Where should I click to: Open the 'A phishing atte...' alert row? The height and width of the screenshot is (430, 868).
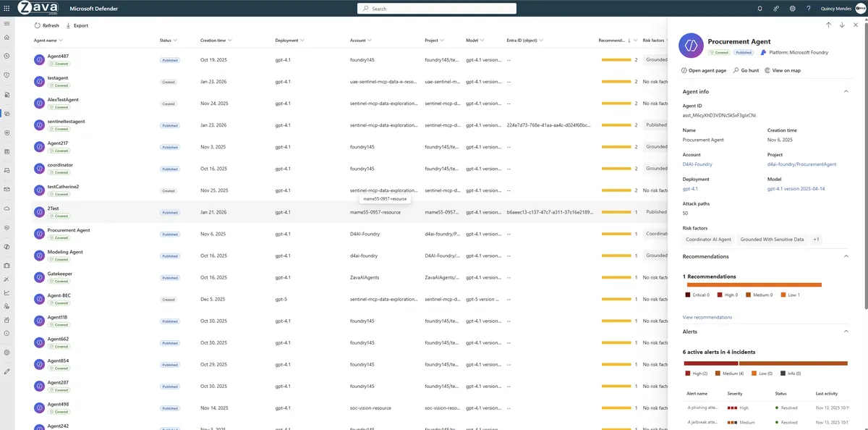tap(766, 408)
